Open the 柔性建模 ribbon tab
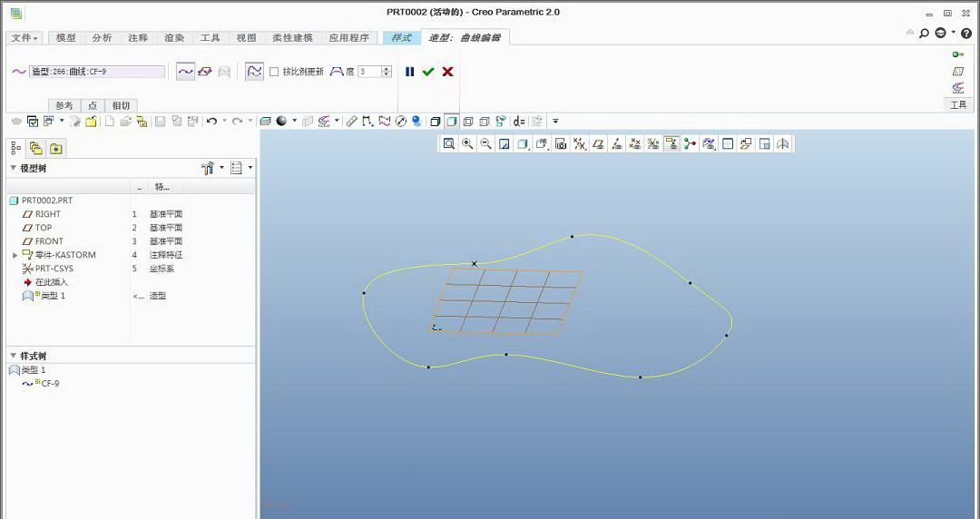The width and height of the screenshot is (980, 519). [292, 38]
